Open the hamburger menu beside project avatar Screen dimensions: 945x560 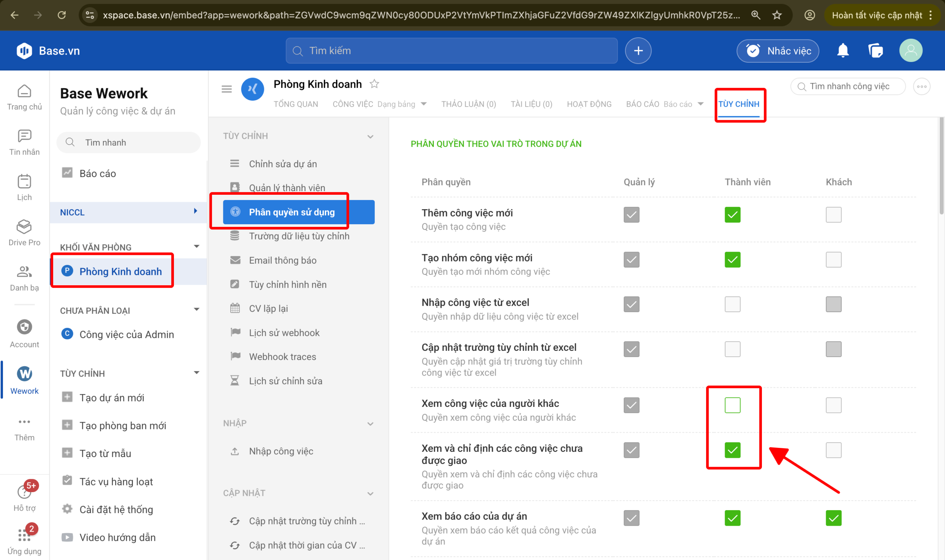click(x=227, y=89)
